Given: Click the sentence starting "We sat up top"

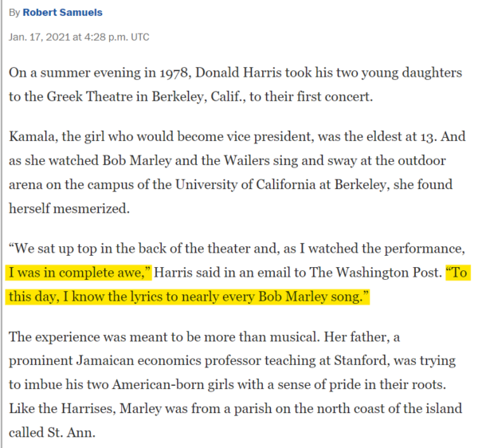Looking at the screenshot, I should [235, 260].
